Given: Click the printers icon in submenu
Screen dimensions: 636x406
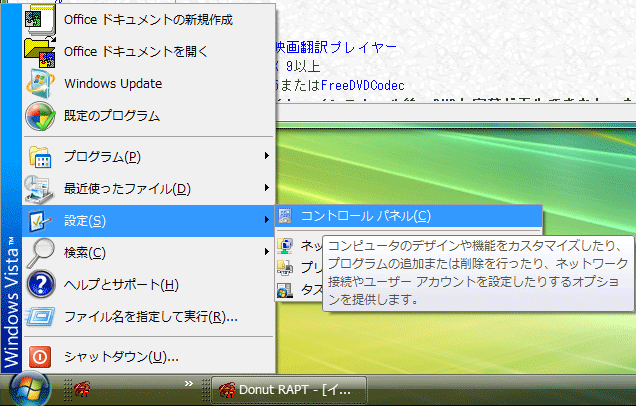Looking at the screenshot, I should [285, 268].
